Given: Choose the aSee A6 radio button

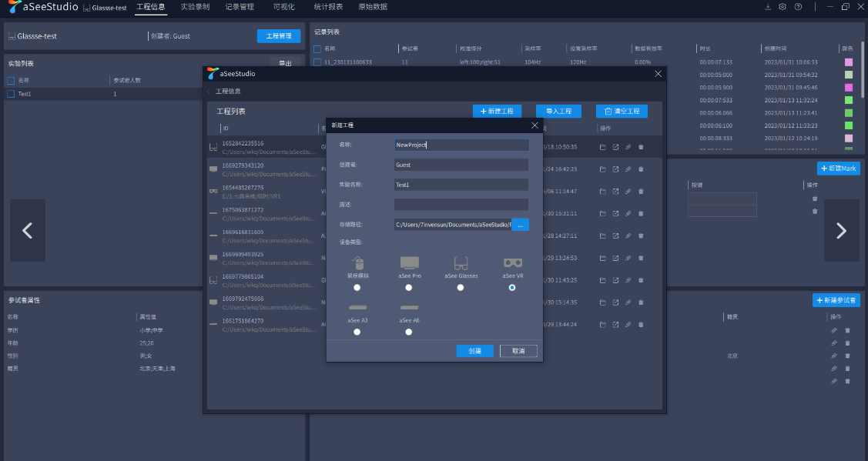Looking at the screenshot, I should (x=408, y=332).
